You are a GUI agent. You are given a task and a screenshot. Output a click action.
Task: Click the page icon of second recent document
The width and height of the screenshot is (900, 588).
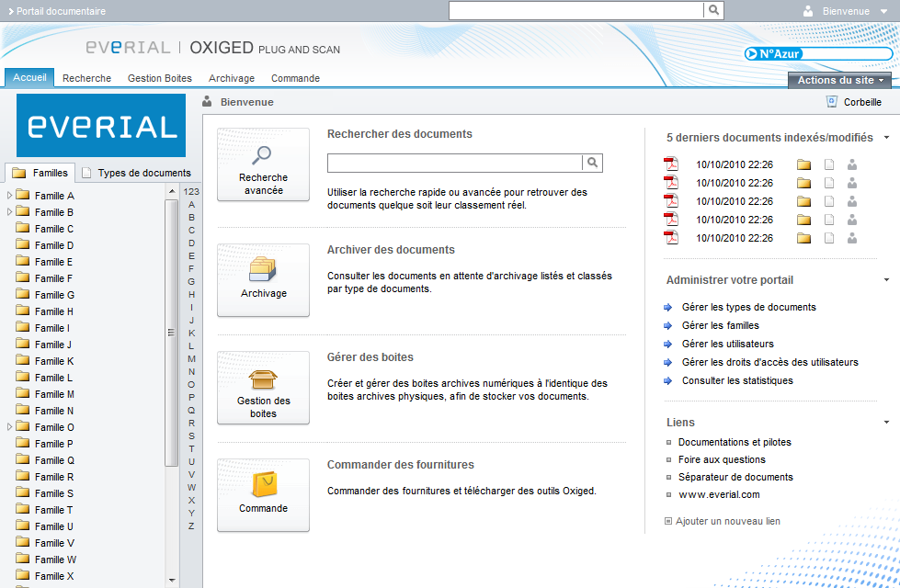coord(829,184)
